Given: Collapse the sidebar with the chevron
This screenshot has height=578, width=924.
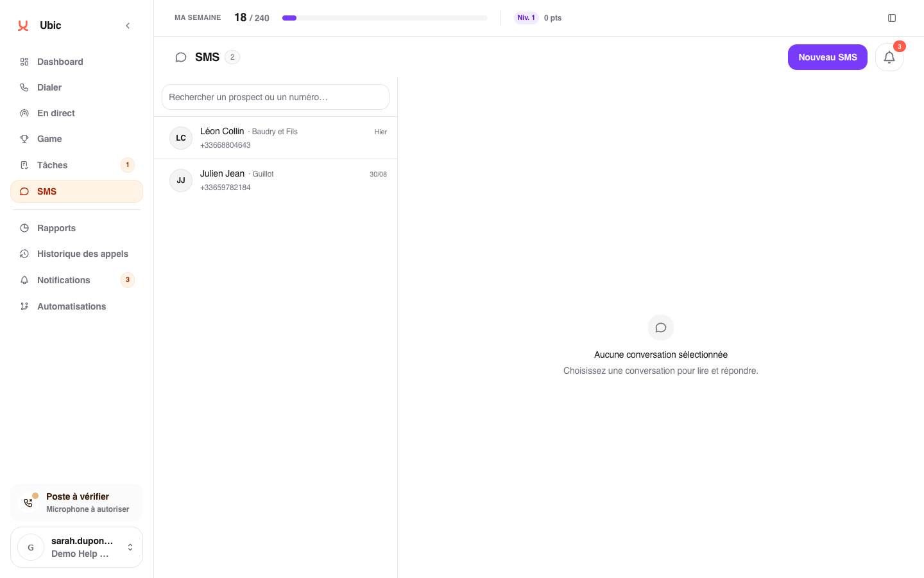Looking at the screenshot, I should pos(128,26).
